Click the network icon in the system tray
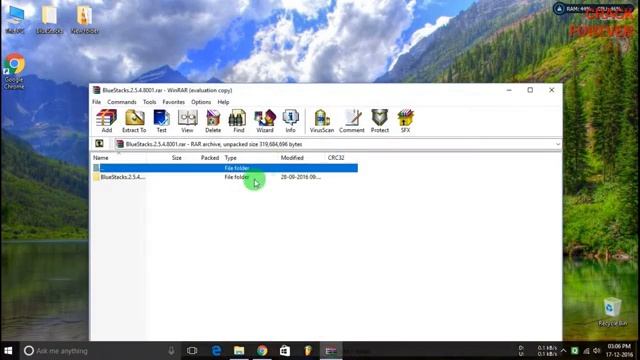The image size is (640, 360). pyautogui.click(x=586, y=351)
